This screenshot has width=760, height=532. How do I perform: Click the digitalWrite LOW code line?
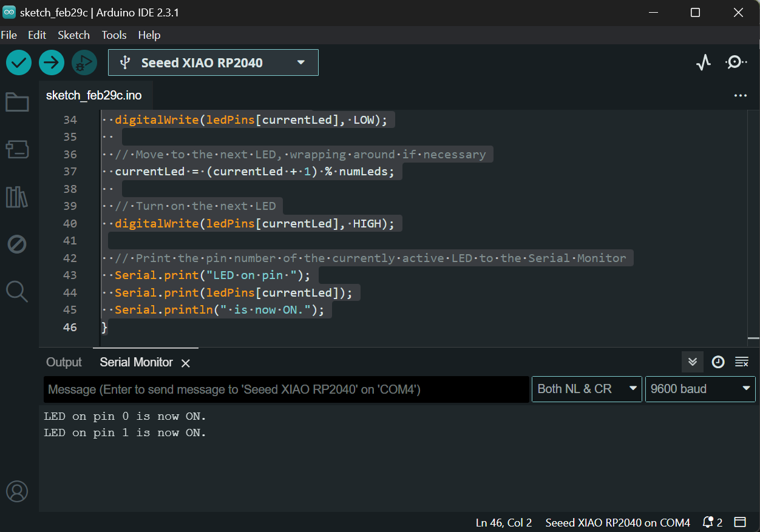click(x=251, y=120)
